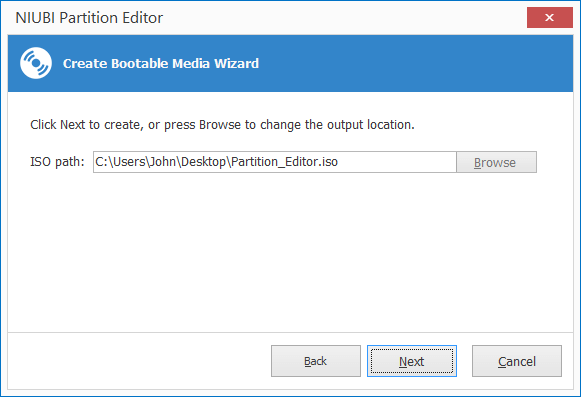Click the Next button to create ISO

point(412,361)
